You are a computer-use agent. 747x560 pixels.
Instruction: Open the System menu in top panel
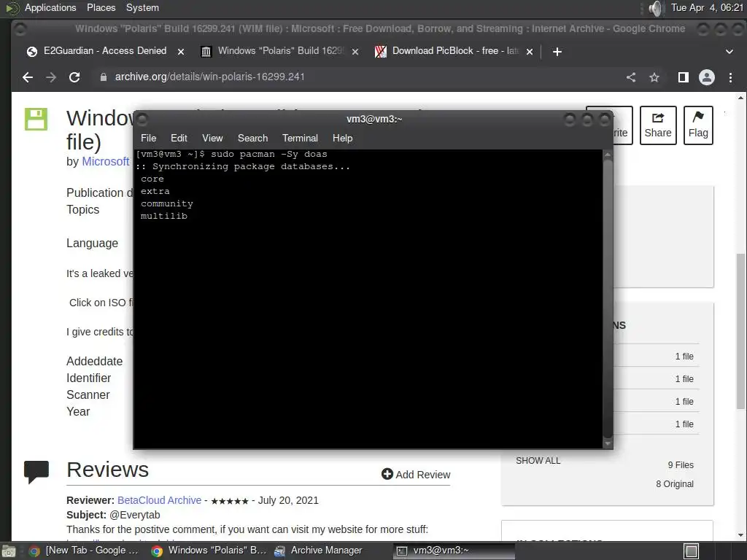click(x=142, y=7)
